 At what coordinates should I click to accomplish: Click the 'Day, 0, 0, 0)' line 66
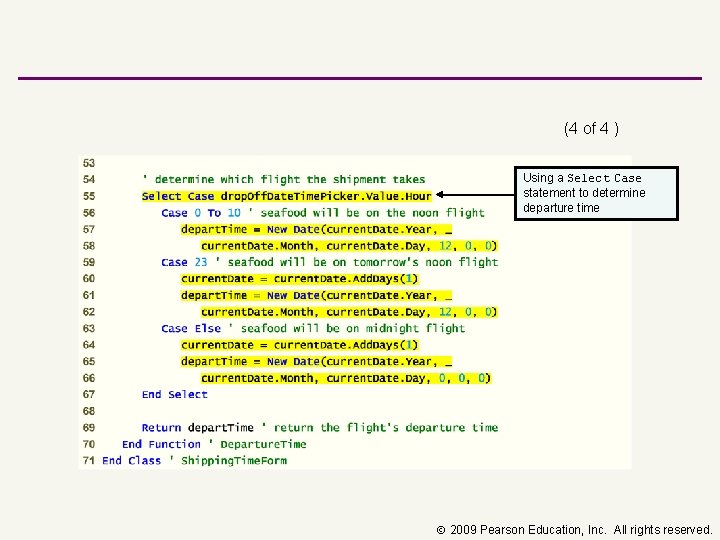tap(346, 378)
